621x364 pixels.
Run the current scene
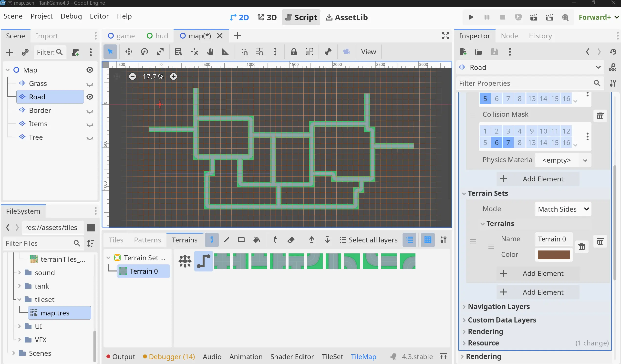(x=534, y=17)
